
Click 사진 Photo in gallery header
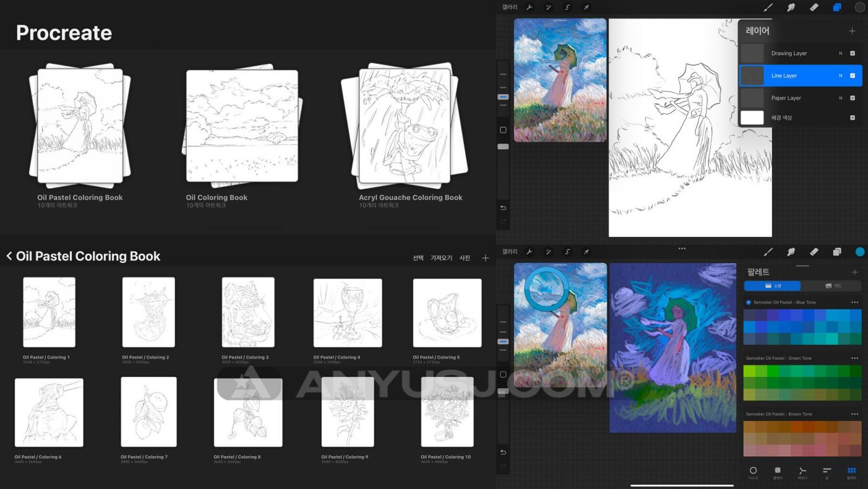click(465, 258)
